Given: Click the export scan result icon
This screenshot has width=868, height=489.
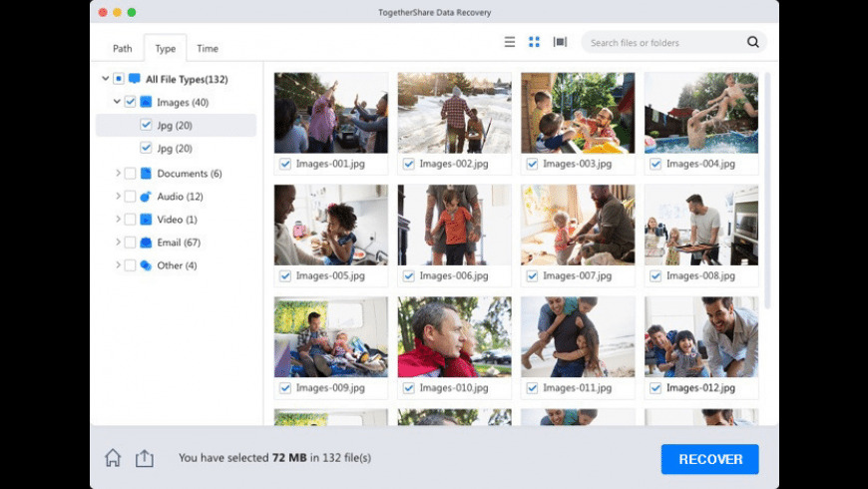Looking at the screenshot, I should tap(145, 458).
